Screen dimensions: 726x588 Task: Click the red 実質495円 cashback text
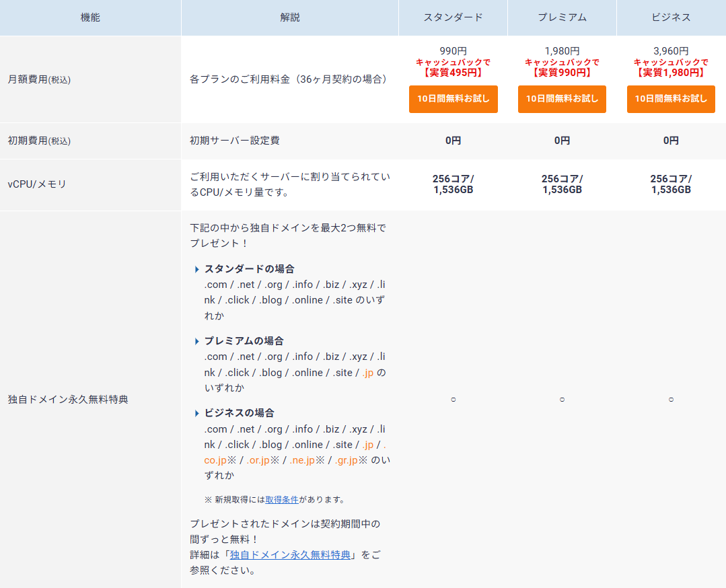[x=453, y=73]
